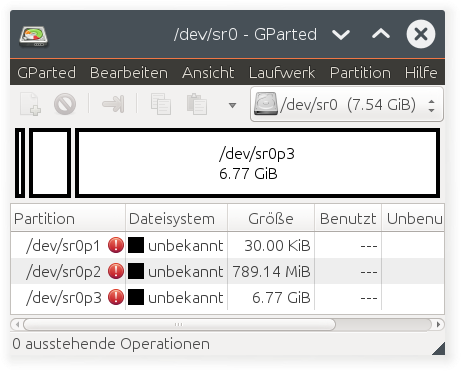Open the Bearbeiten menu
The height and width of the screenshot is (371, 461).
coord(129,73)
